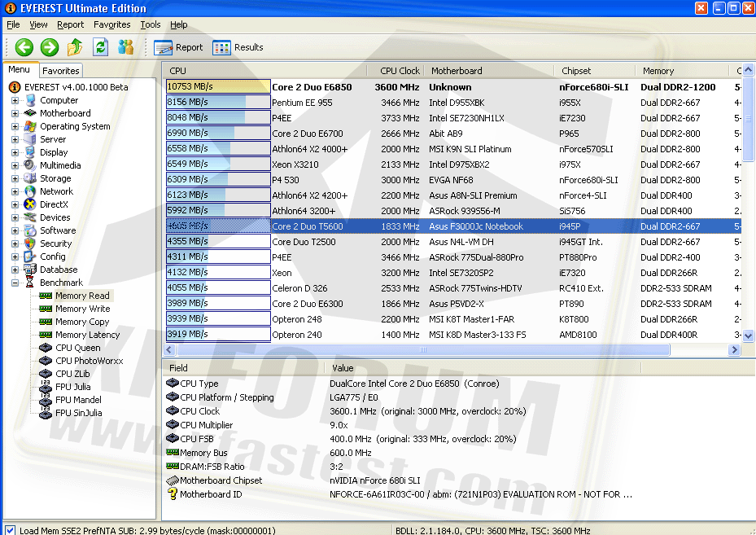Viewport: 756px width, 535px height.
Task: Switch to the Favorites tab
Action: (x=61, y=71)
